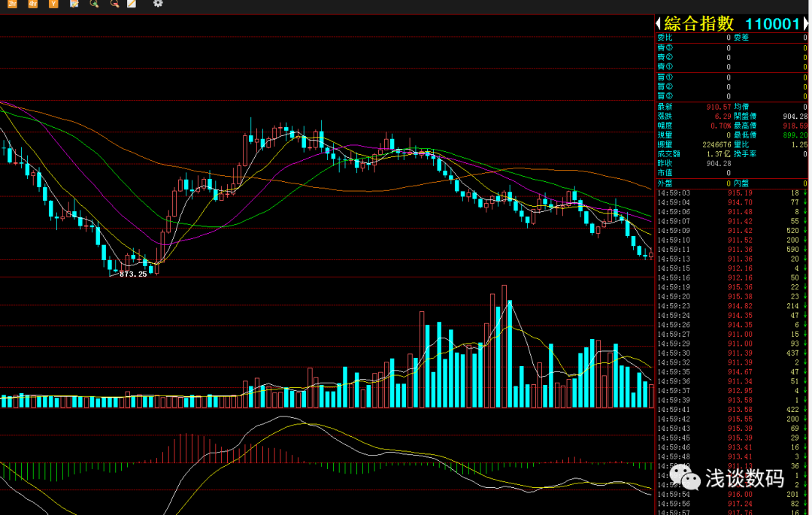812x515 pixels.
Task: Select the 14:59:56 tick row
Action: point(732,504)
